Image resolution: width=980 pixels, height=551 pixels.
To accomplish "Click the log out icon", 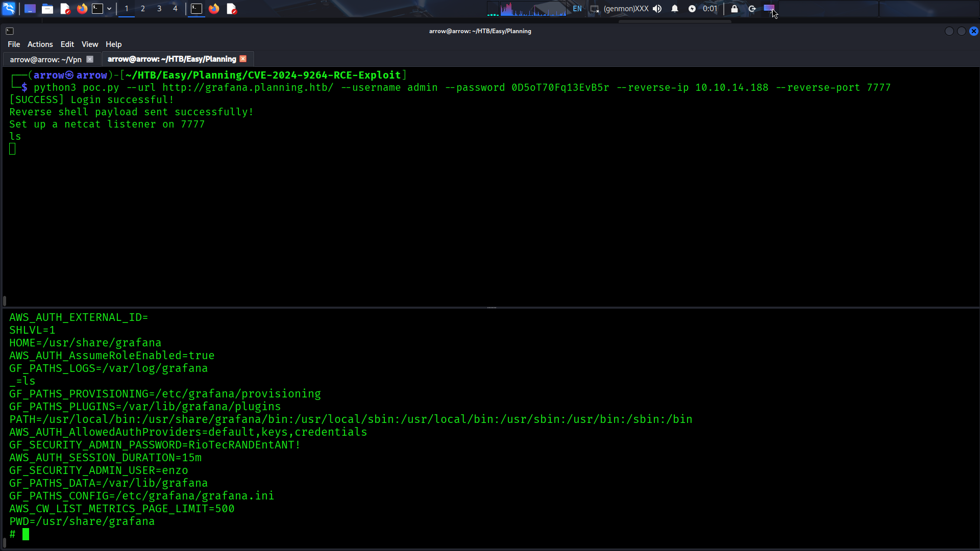I will coord(752,9).
